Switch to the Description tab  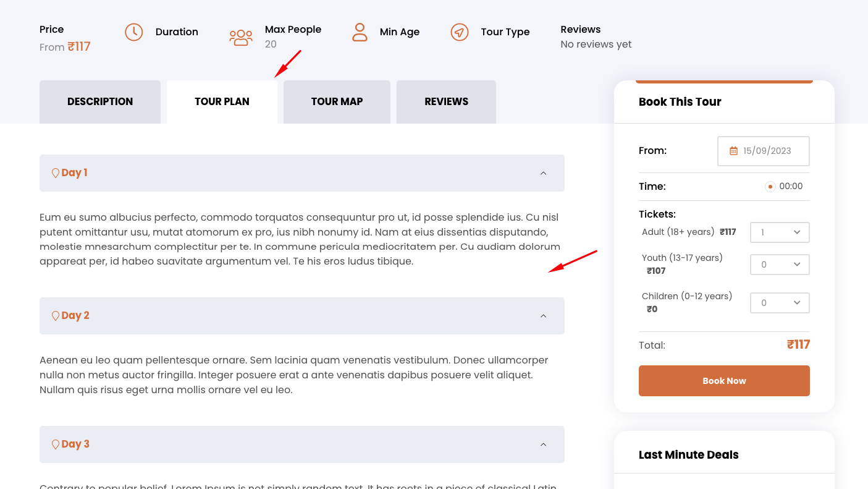100,102
